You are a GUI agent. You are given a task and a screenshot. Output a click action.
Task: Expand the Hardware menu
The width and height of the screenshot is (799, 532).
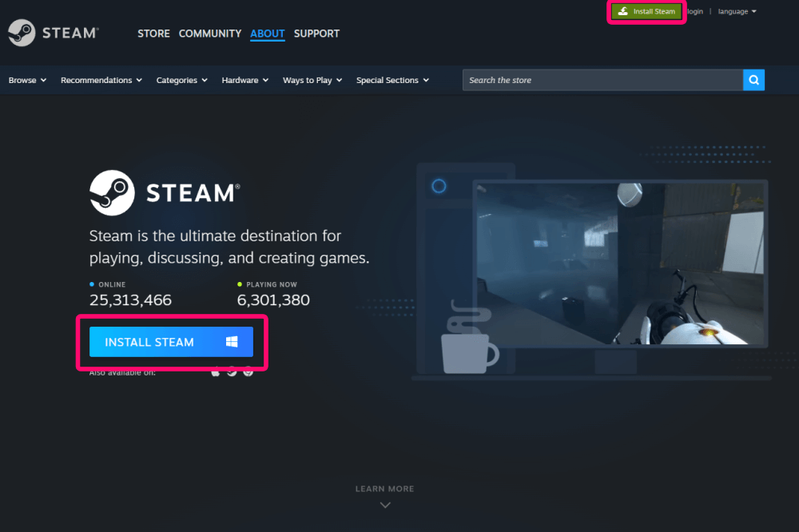click(244, 80)
